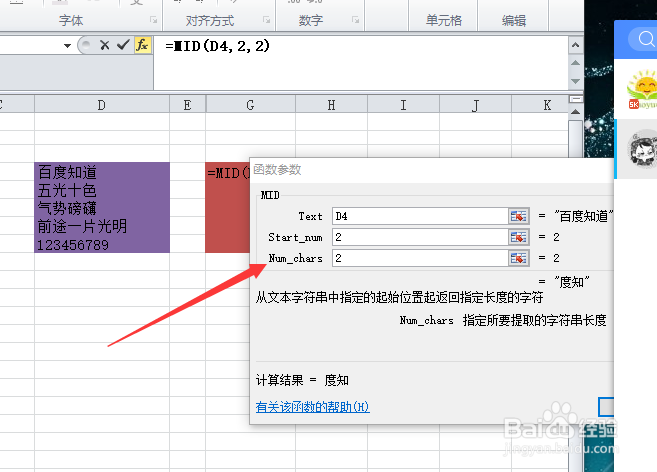Image resolution: width=657 pixels, height=472 pixels.
Task: Click in formula bar text =MID(D4,2,2)
Action: [x=217, y=46]
